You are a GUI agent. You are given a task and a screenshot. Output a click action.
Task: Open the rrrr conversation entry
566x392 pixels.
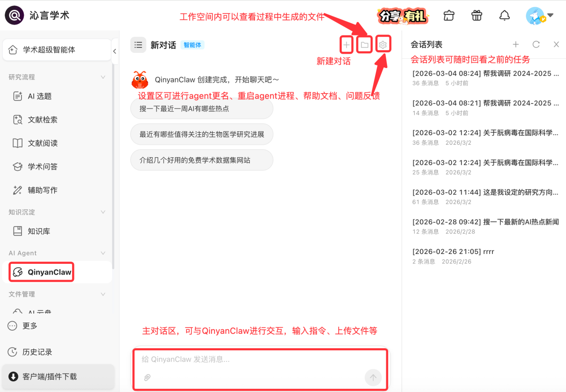click(453, 251)
